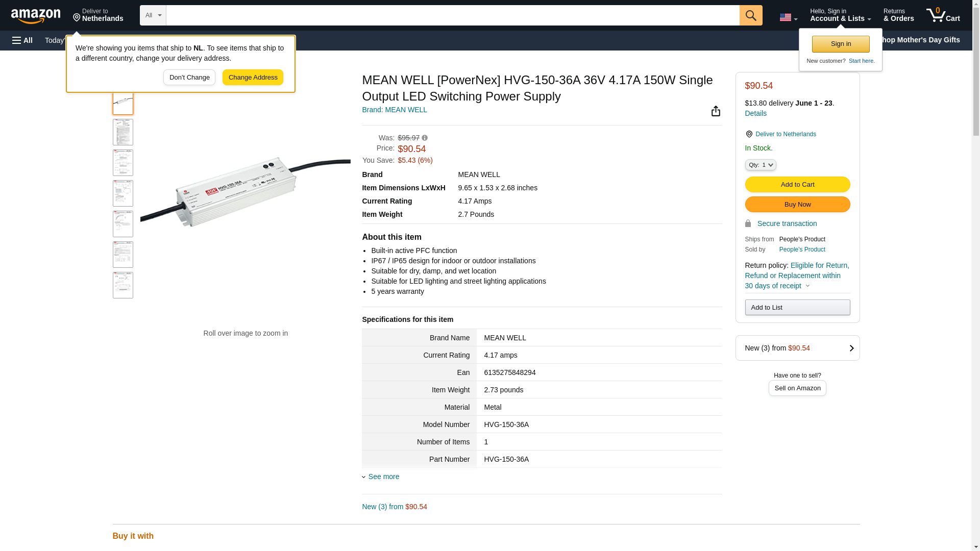This screenshot has width=980, height=551.
Task: Select the second product thumbnail
Action: tap(123, 132)
